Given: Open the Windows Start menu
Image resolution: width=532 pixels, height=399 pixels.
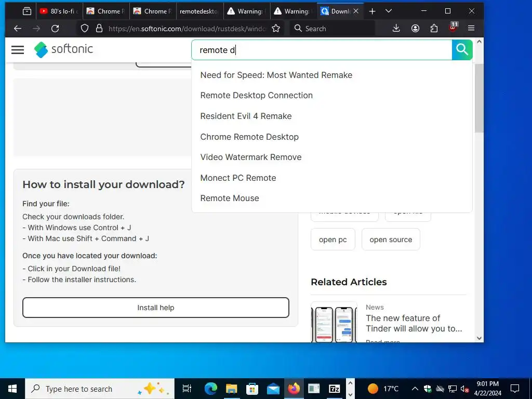Looking at the screenshot, I should 12,389.
